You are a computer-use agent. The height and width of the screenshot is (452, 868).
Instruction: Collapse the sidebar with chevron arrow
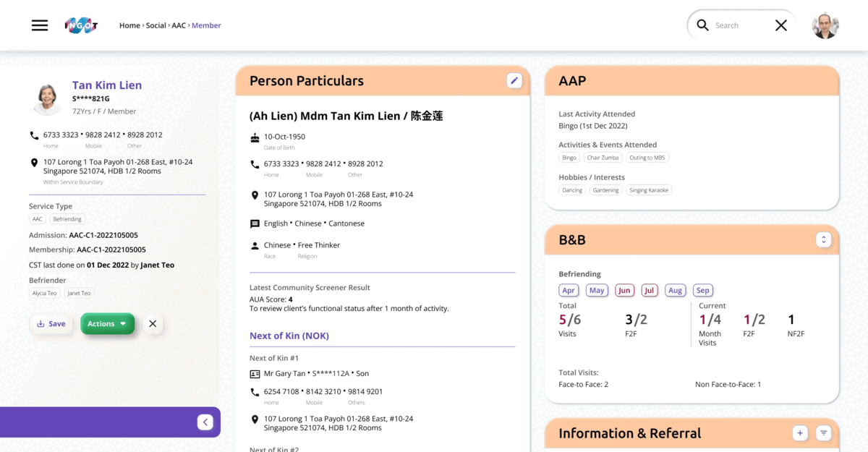(205, 422)
